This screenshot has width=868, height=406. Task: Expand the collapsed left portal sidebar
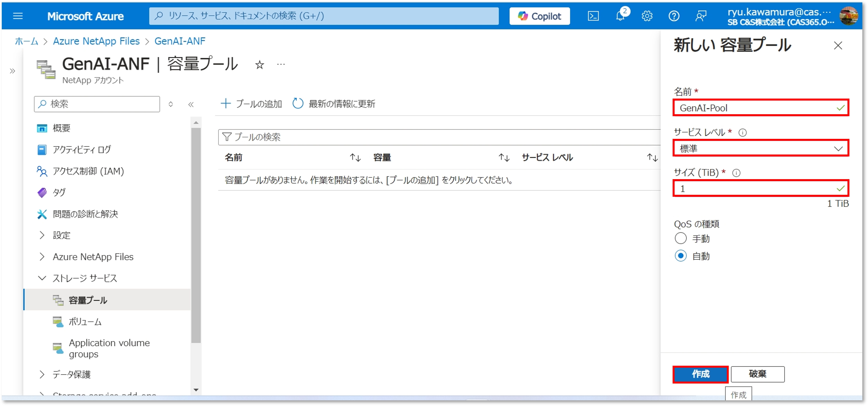tap(13, 71)
